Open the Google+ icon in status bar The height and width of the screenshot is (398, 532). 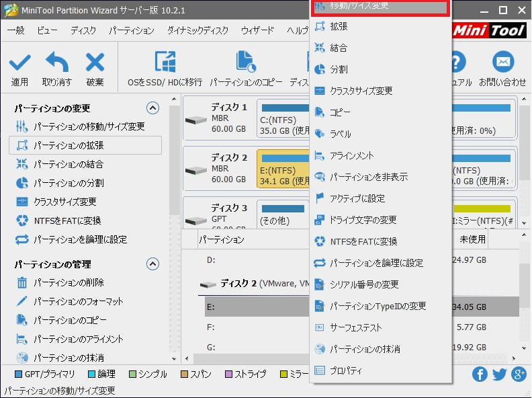coord(519,374)
